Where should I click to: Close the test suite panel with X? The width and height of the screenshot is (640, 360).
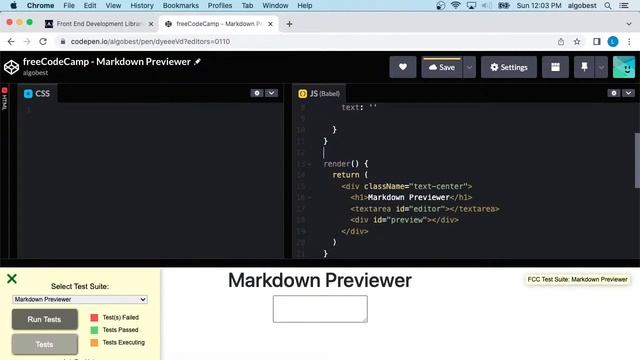[12, 279]
